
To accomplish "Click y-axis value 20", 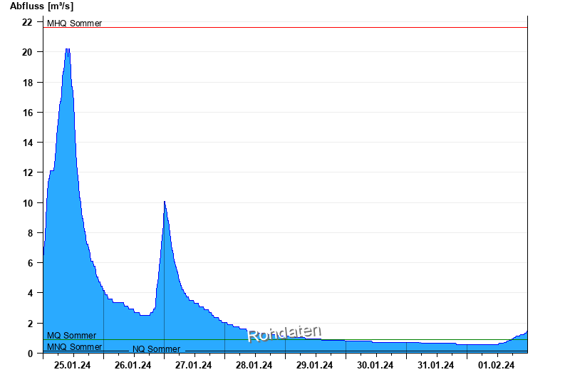I will tap(27, 52).
